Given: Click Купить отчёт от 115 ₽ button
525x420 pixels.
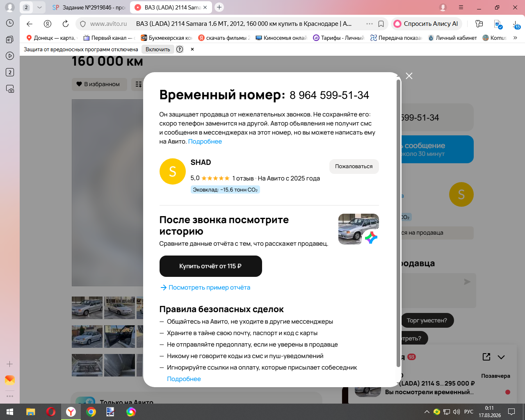Looking at the screenshot, I should [x=210, y=266].
